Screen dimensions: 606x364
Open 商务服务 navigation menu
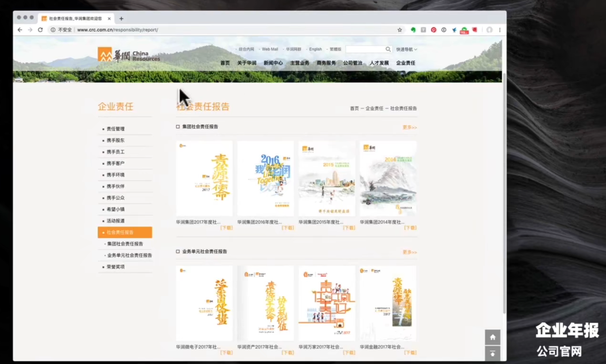(327, 63)
